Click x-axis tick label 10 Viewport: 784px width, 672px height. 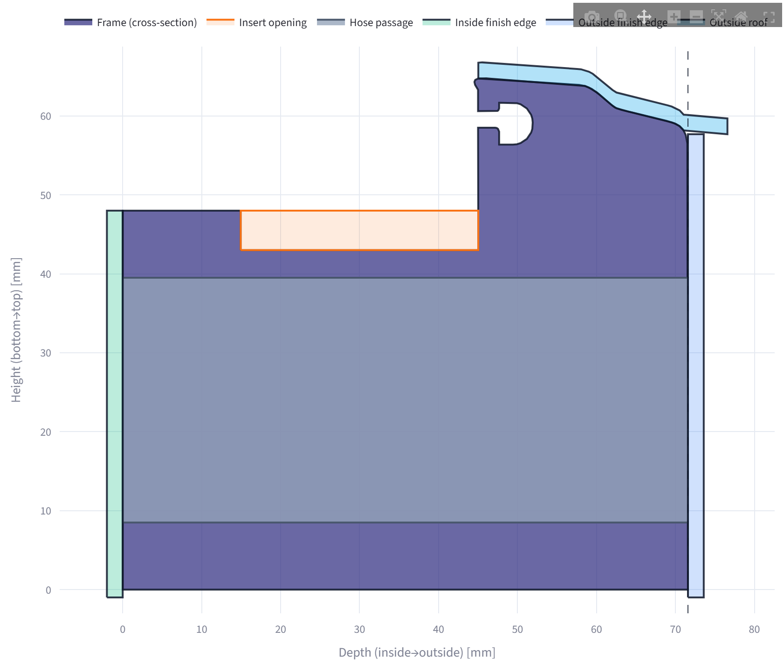[x=201, y=629]
